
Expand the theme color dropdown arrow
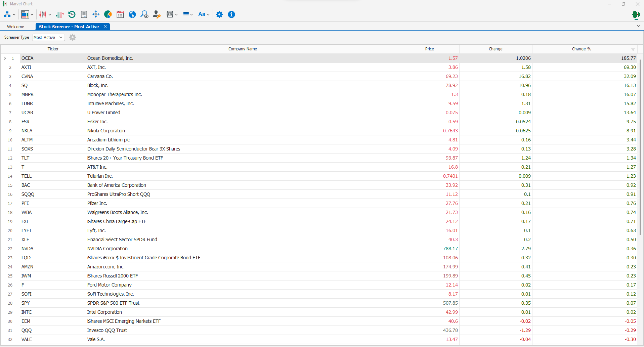pos(191,14)
